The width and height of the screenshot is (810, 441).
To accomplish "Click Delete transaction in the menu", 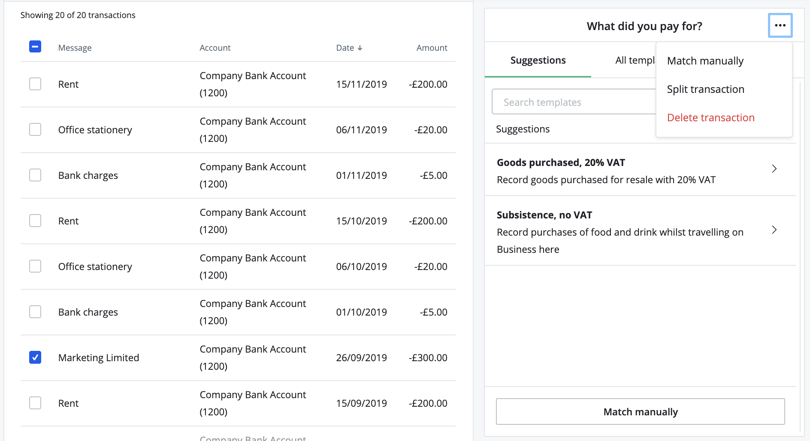I will pyautogui.click(x=710, y=117).
